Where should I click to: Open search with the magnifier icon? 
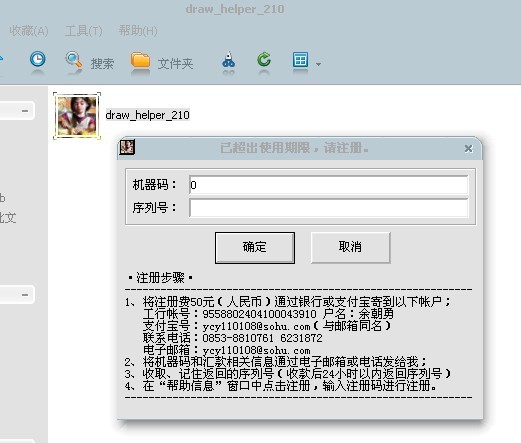[74, 60]
